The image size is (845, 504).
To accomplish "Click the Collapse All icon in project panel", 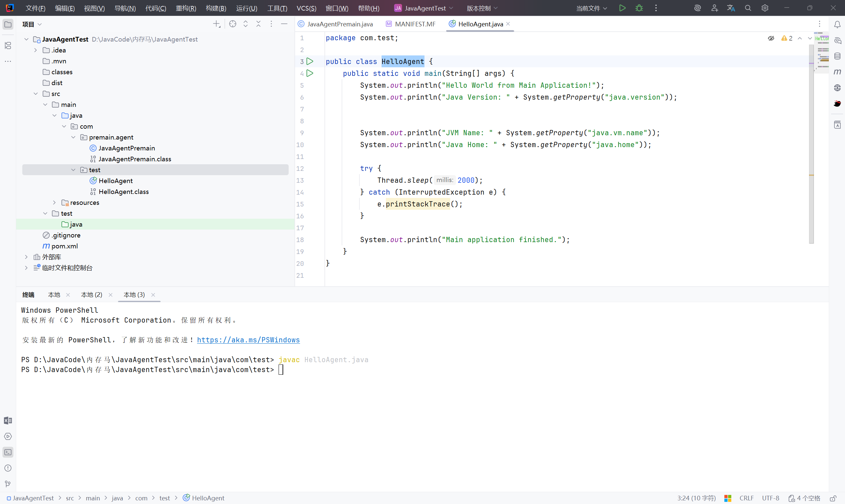I will tap(258, 24).
